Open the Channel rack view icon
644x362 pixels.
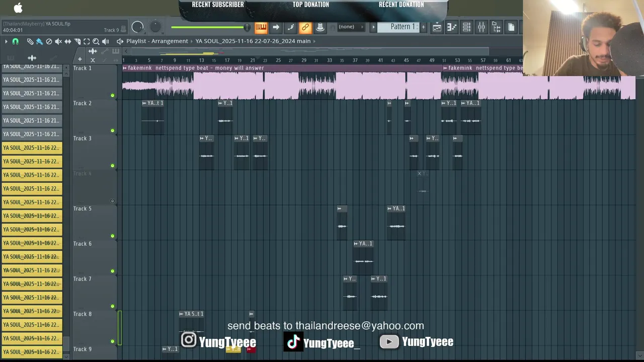[x=466, y=27]
